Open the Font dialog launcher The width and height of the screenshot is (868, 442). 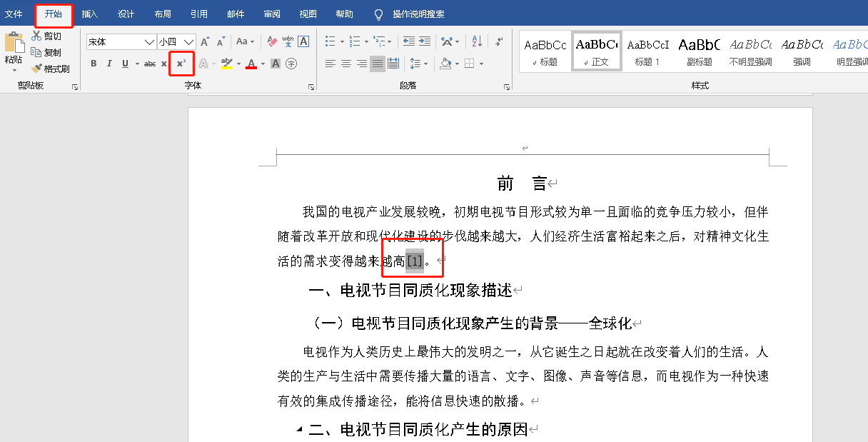(x=311, y=86)
